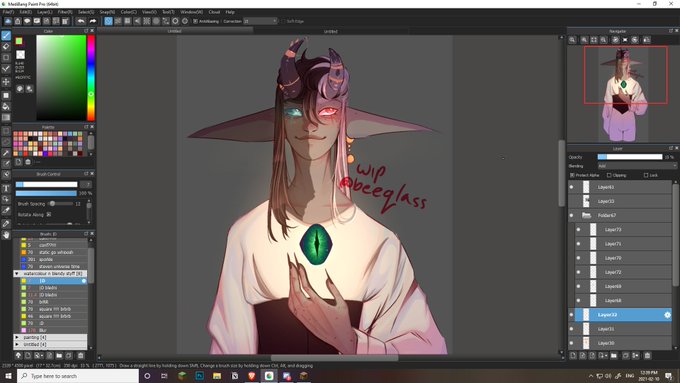Image resolution: width=680 pixels, height=383 pixels.
Task: Adjust Opacity slider in Layer panel
Action: coord(630,157)
